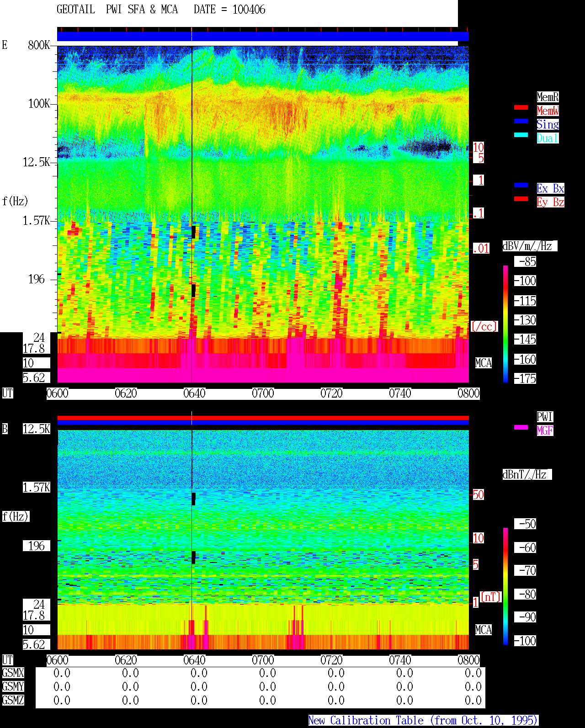Click the blue mode bar above E spectrogram
Screen dimensions: 585x728
coord(263,36)
